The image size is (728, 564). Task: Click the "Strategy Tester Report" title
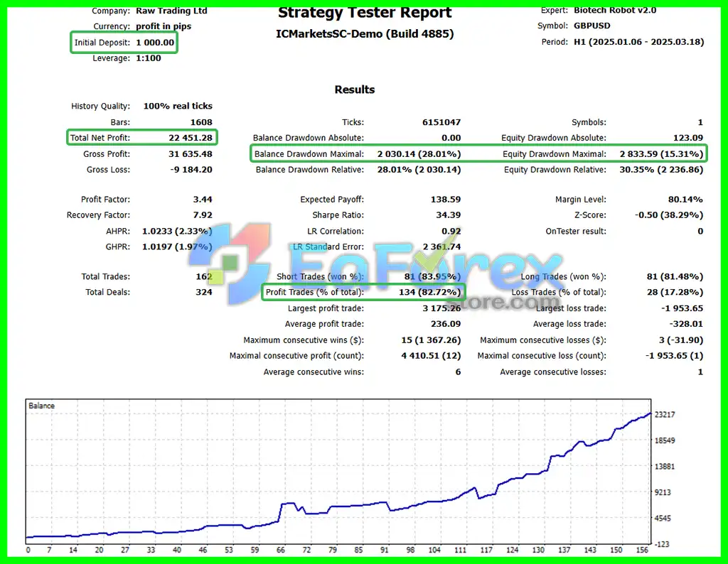[365, 13]
